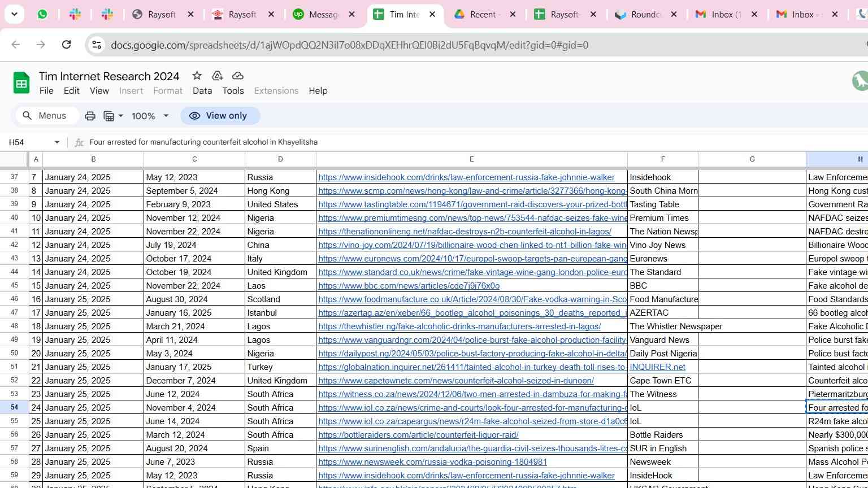Open the newsweek.com vodka poisoning link

click(432, 462)
